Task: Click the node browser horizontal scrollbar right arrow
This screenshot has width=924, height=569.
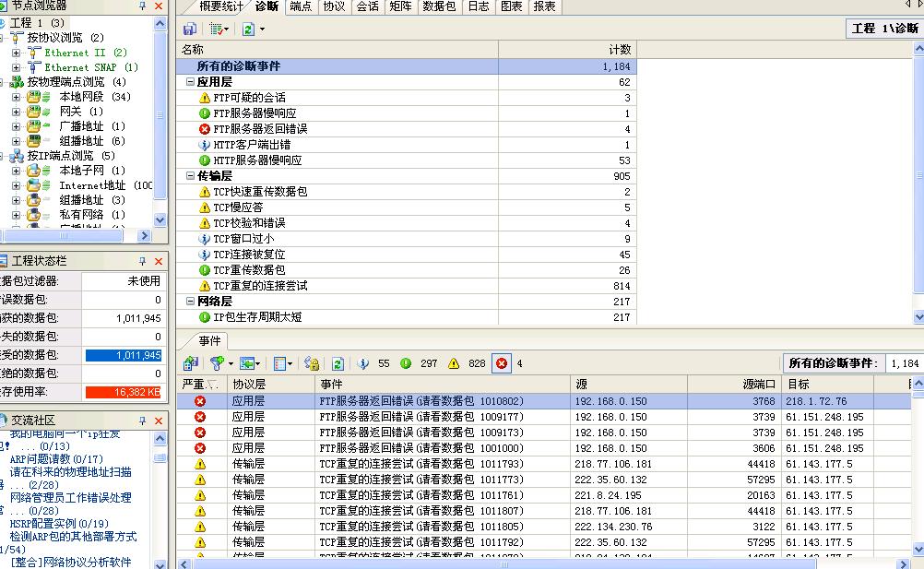Action: (x=145, y=235)
